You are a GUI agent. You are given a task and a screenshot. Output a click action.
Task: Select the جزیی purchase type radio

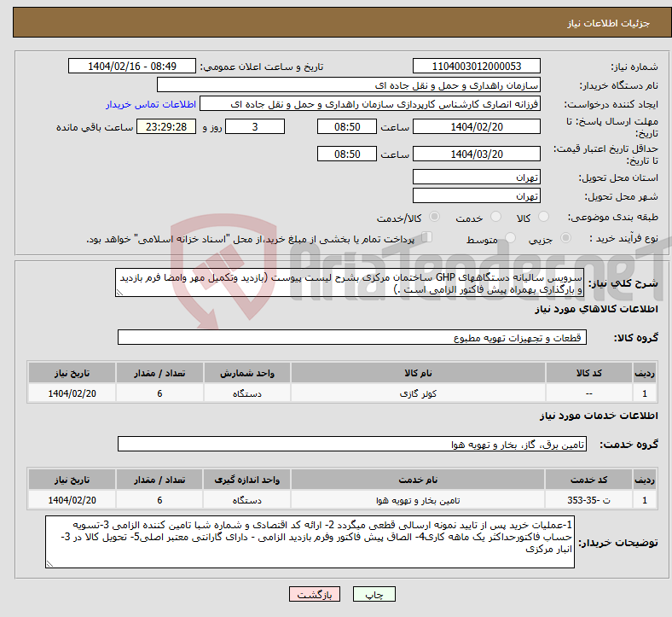[x=565, y=238]
